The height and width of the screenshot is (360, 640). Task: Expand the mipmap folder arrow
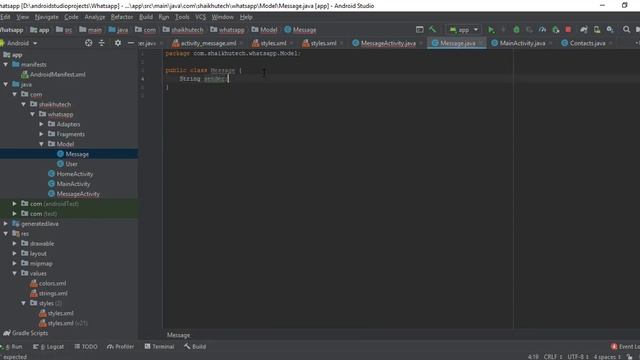15,263
